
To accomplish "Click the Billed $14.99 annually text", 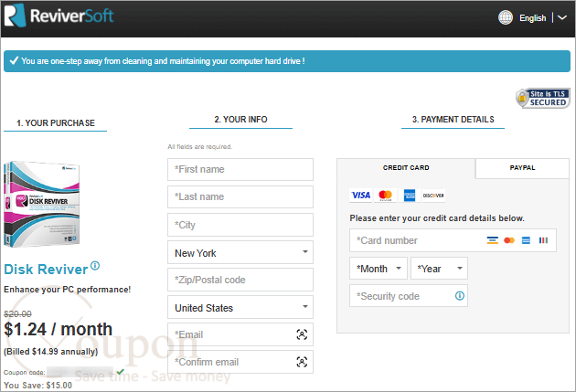I will point(50,352).
